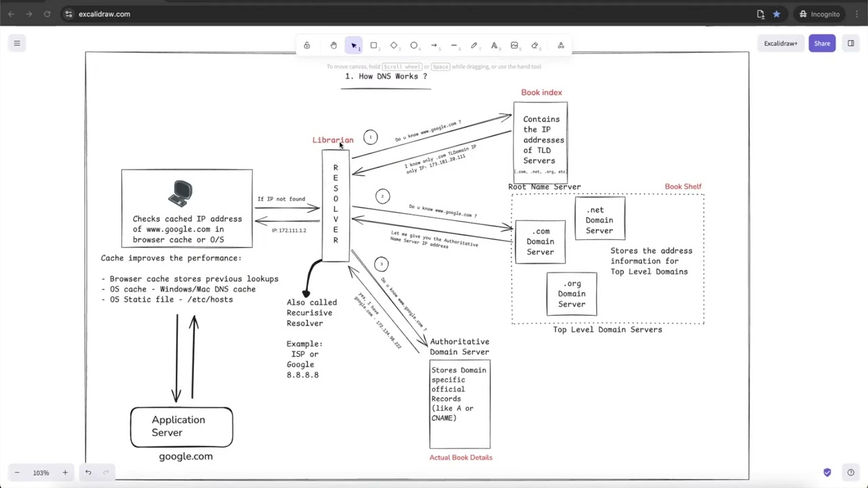
Task: Select the Text tool
Action: (x=494, y=45)
